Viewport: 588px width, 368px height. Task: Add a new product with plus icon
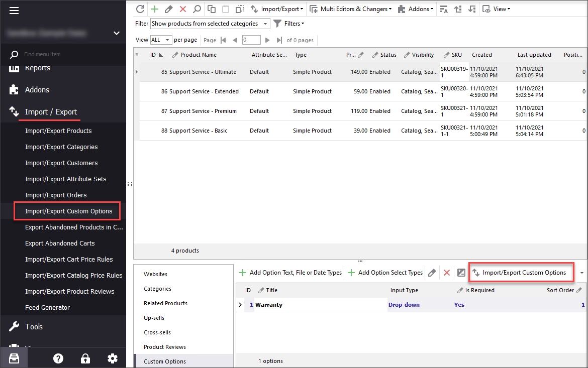[x=154, y=9]
